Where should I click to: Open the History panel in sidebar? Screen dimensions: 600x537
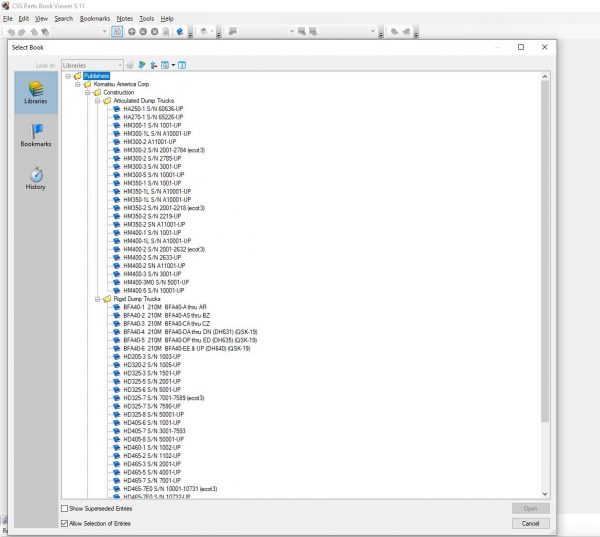tap(36, 178)
